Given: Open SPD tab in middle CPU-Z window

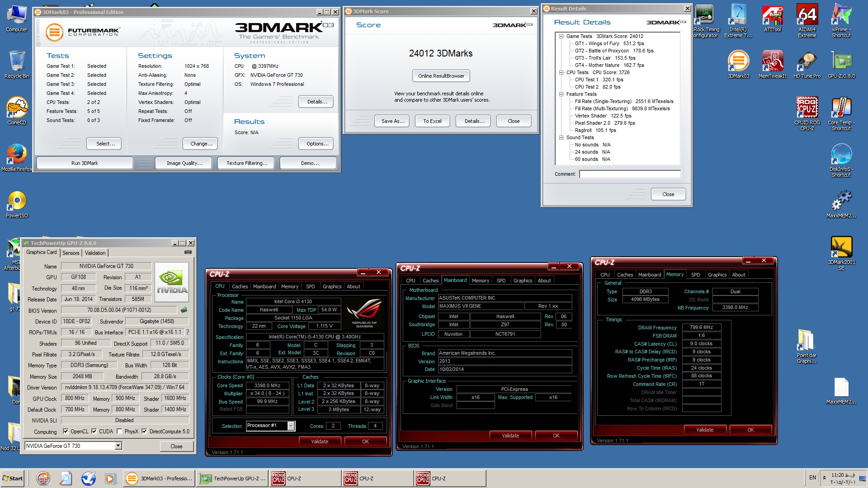Looking at the screenshot, I should point(501,281).
